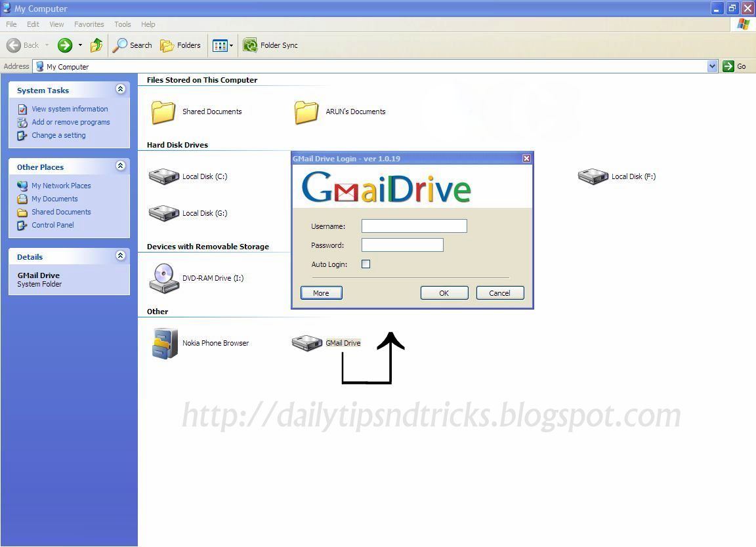Click View system information icon

(x=22, y=110)
